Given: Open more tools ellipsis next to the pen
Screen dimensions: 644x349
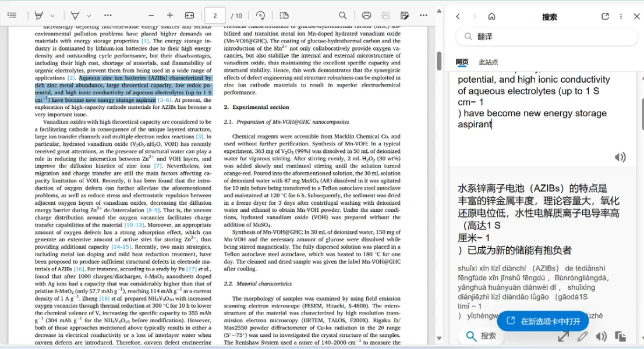Looking at the screenshot, I should pyautogui.click(x=108, y=16).
